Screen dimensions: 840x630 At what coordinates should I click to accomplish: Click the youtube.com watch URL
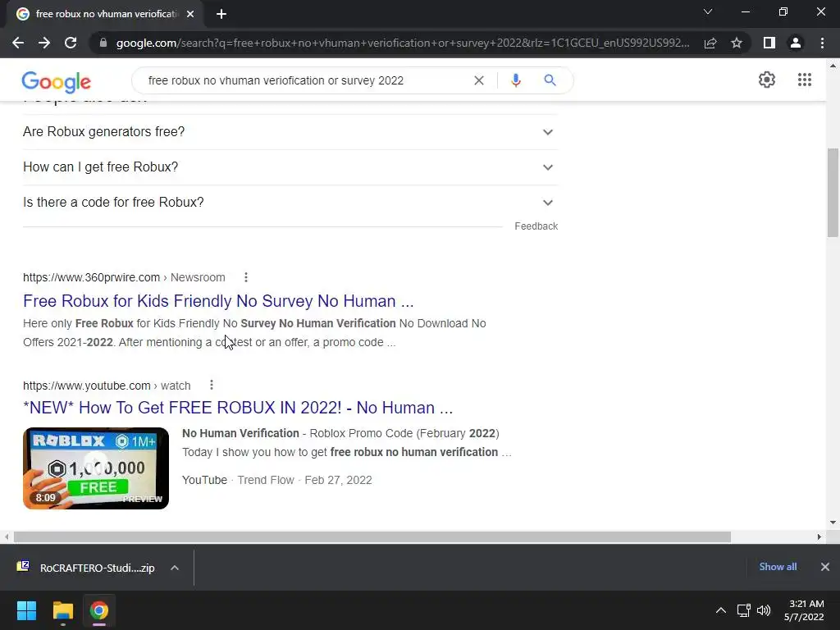pyautogui.click(x=107, y=386)
